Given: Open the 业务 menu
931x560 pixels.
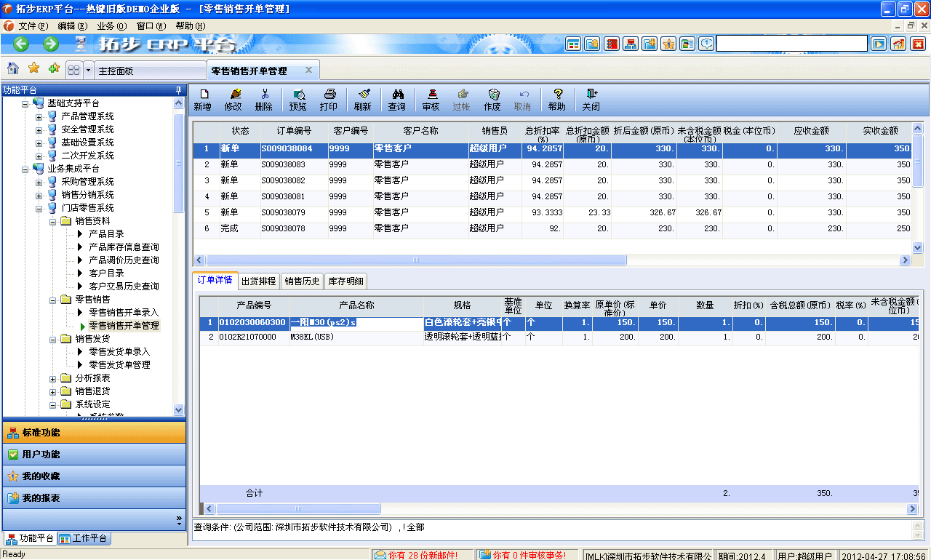Looking at the screenshot, I should click(x=109, y=25).
